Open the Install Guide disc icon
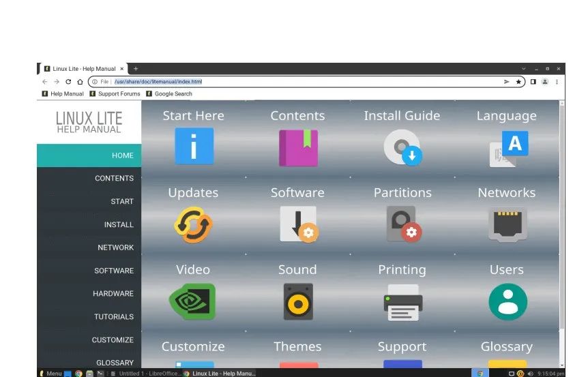 coord(402,147)
